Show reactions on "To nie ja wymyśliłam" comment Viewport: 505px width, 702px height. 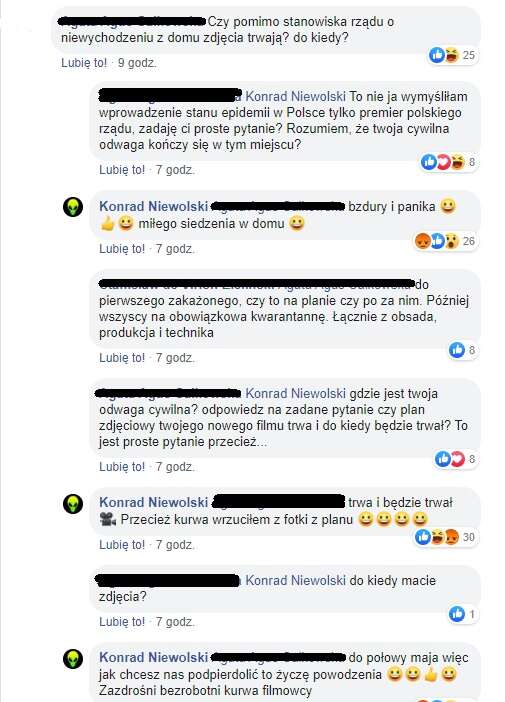coord(448,162)
